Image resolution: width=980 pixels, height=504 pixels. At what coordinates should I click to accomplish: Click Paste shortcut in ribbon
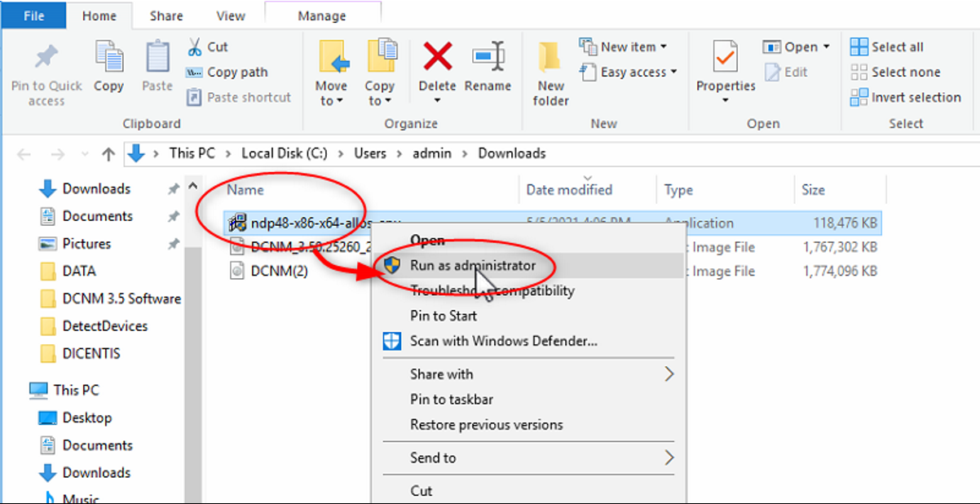coord(238,97)
